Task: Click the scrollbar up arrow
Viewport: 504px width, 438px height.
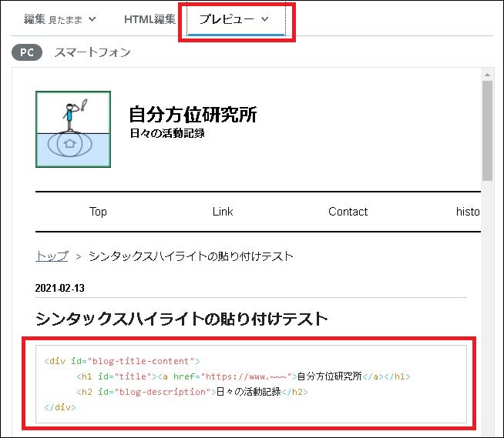Action: coord(487,75)
